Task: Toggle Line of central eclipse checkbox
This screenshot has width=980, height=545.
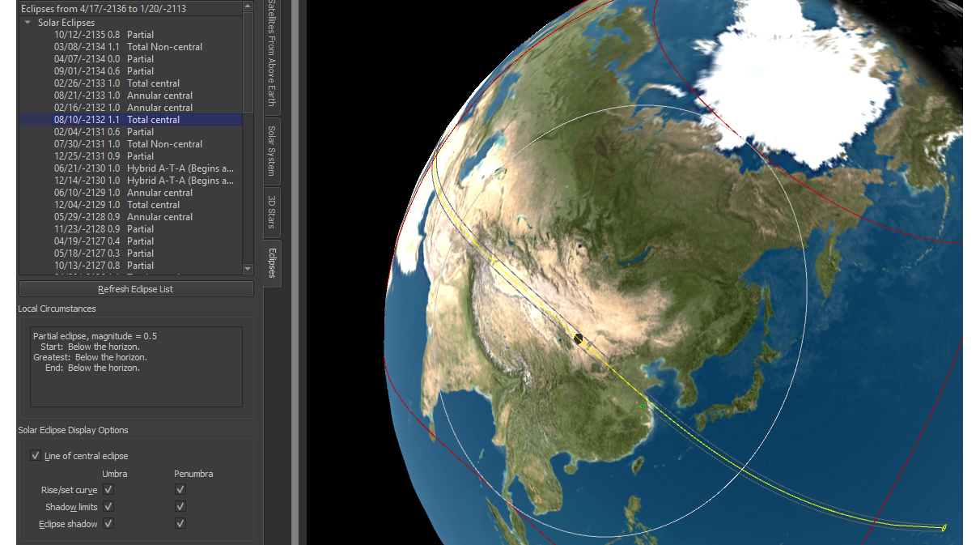Action: pyautogui.click(x=36, y=456)
